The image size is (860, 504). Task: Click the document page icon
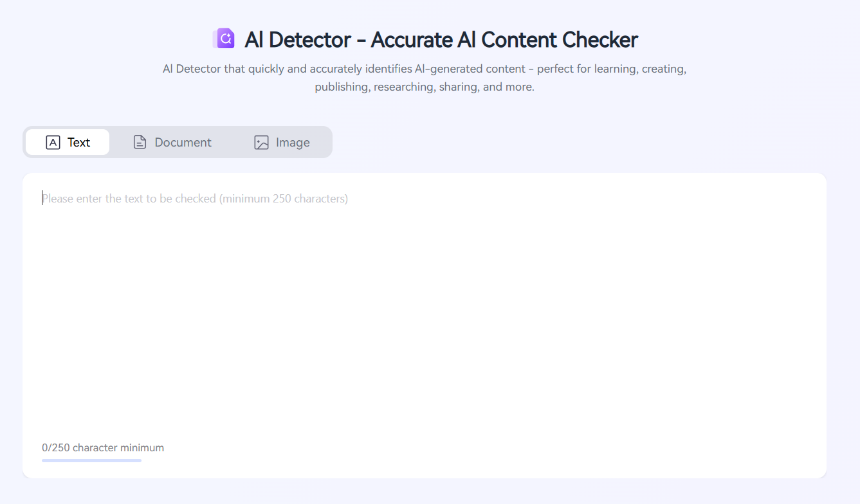(x=140, y=143)
